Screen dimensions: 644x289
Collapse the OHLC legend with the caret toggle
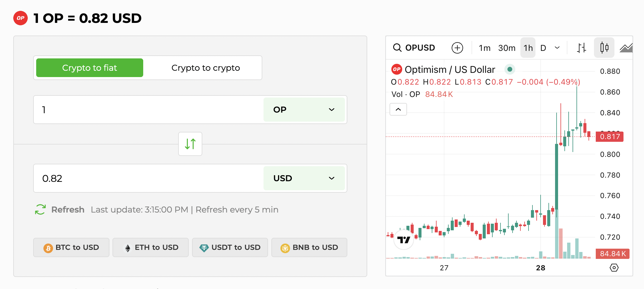click(398, 109)
